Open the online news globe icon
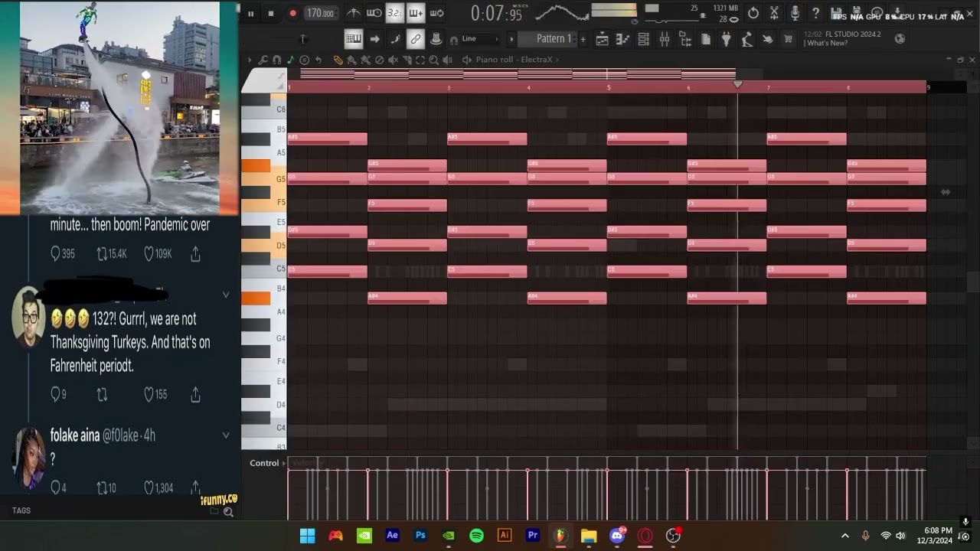Viewport: 980px width, 551px height. [x=900, y=39]
